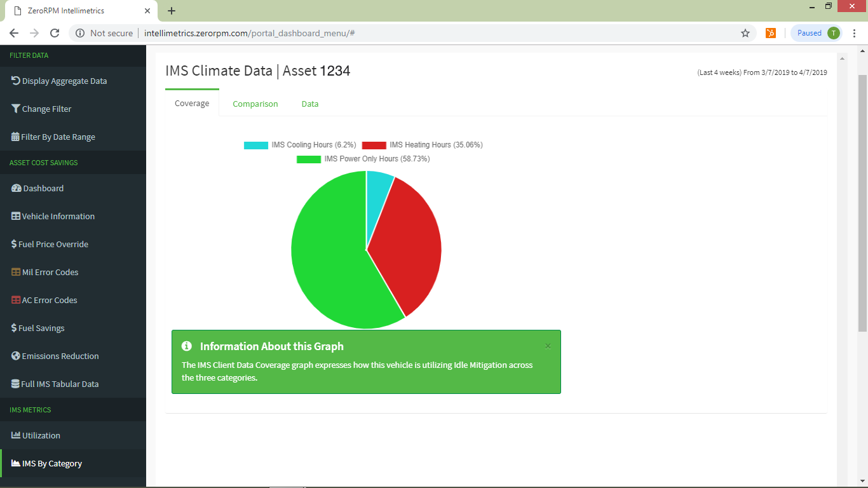Click the database icon for Full IMS Tabular Data
The width and height of the screenshot is (868, 488).
tap(15, 384)
